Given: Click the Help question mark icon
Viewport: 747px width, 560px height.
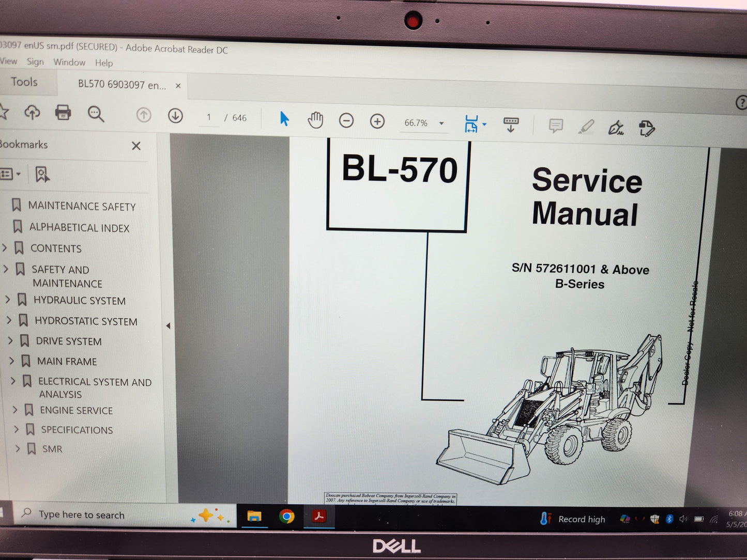Looking at the screenshot, I should click(742, 102).
